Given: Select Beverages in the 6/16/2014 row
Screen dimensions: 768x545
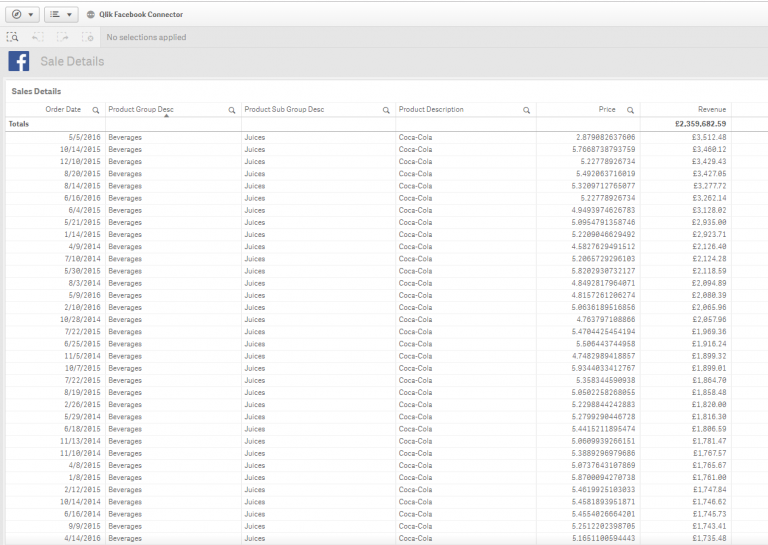Looking at the screenshot, I should click(x=125, y=514).
